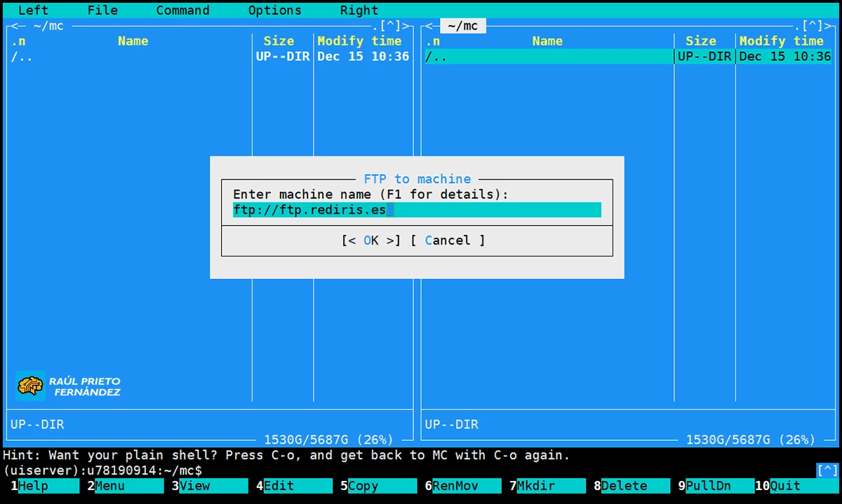
Task: Open the Command menu
Action: [182, 10]
